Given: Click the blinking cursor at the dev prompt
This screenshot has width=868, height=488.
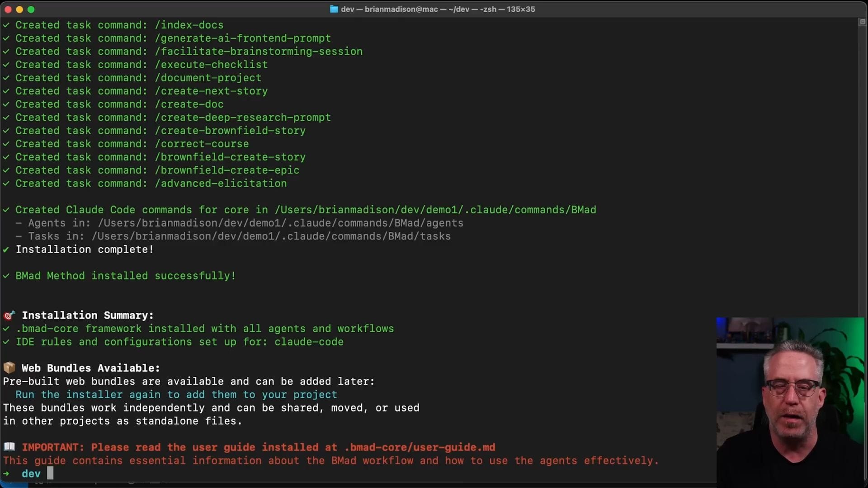Looking at the screenshot, I should pyautogui.click(x=50, y=473).
